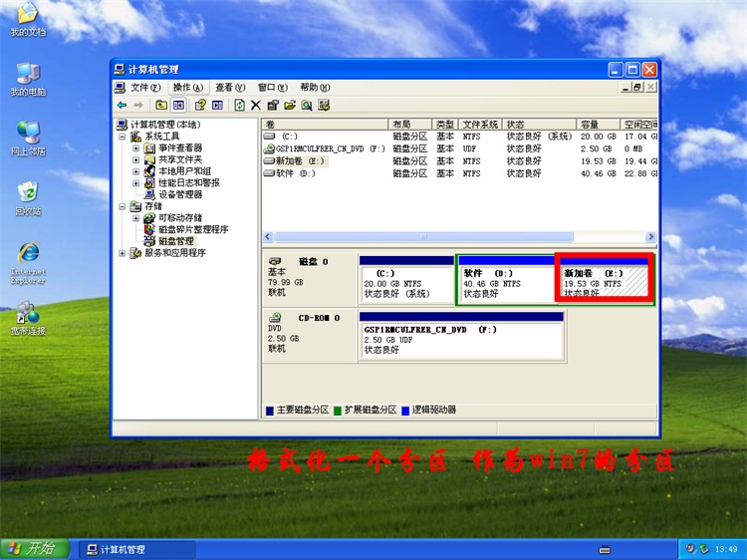Click the Back arrow in the toolbar
Image resolution: width=747 pixels, height=560 pixels.
click(122, 105)
